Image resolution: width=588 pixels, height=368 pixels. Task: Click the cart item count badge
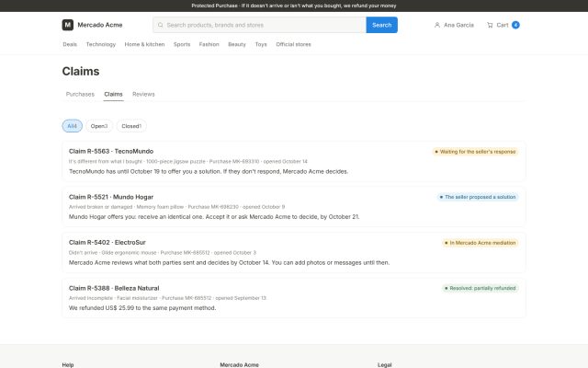[515, 25]
